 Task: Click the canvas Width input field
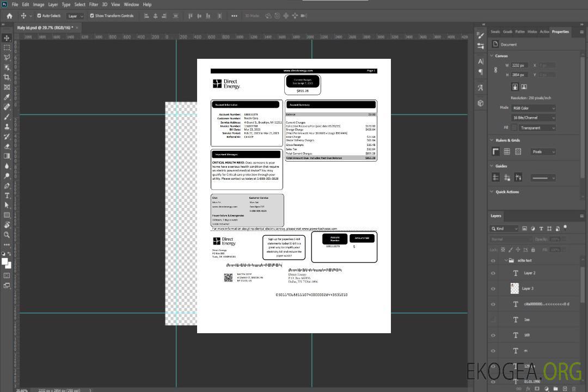click(x=519, y=65)
